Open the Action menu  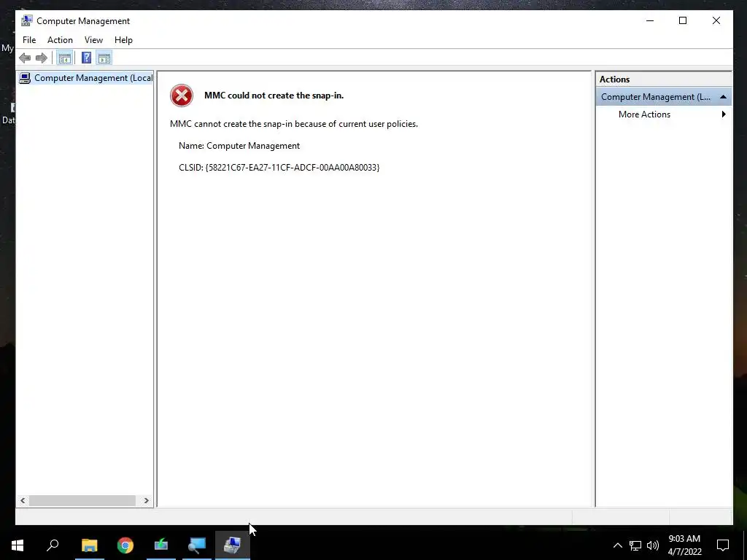[60, 40]
